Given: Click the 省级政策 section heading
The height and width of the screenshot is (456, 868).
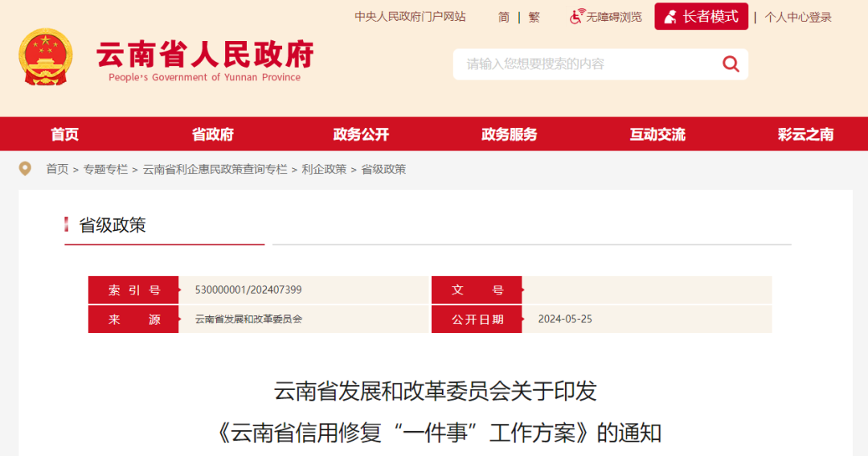Looking at the screenshot, I should (x=113, y=225).
